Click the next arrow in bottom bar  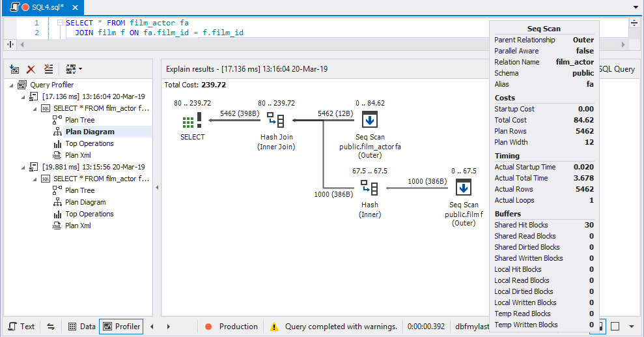[169, 327]
